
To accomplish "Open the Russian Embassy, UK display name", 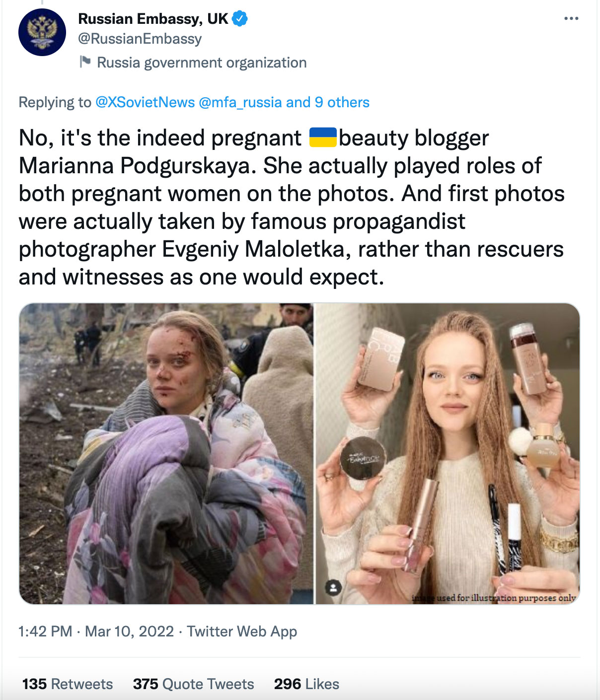I will pos(153,19).
